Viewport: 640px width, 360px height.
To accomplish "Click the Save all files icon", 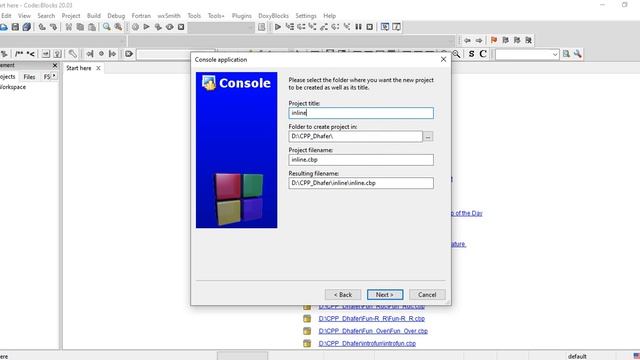I will (27, 27).
